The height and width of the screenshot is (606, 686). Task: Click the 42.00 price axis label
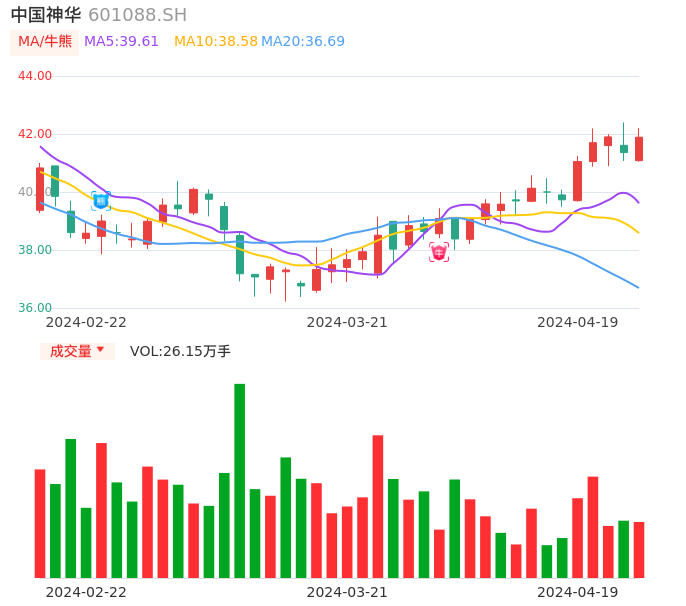point(35,134)
